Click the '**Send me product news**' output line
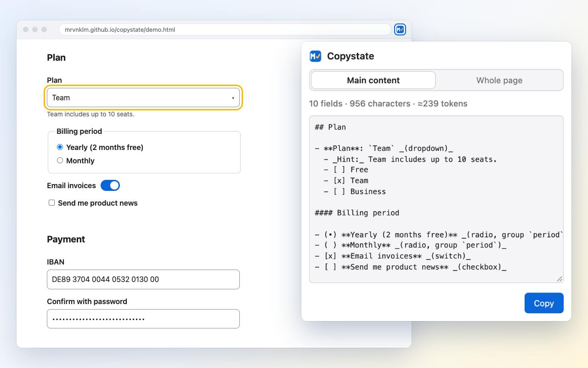The height and width of the screenshot is (368, 588). [411, 267]
